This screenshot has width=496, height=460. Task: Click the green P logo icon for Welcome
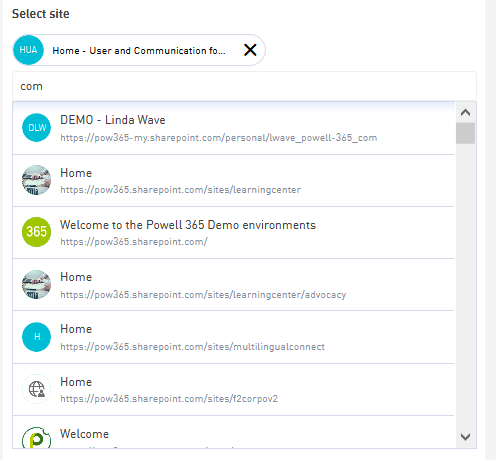tap(36, 438)
